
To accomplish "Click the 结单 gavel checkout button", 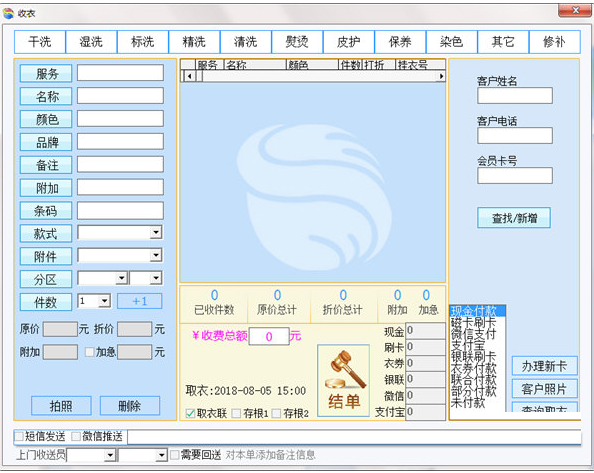I will [343, 381].
